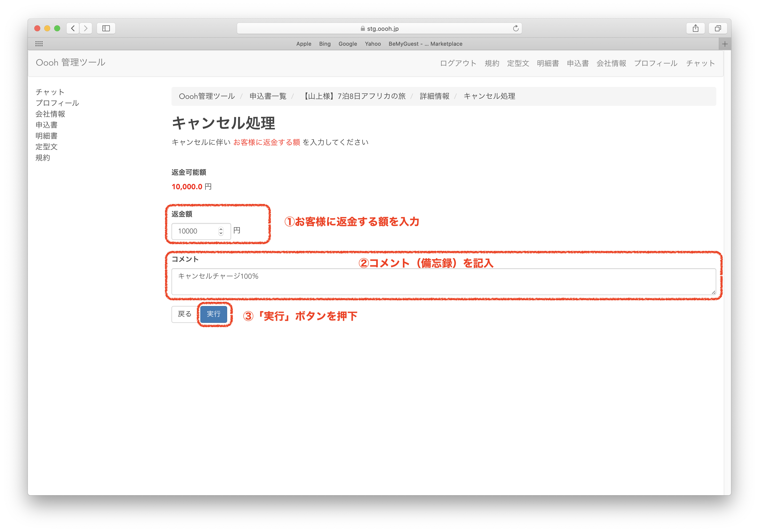Open the Google bookmark
Image resolution: width=759 pixels, height=532 pixels.
pos(347,44)
